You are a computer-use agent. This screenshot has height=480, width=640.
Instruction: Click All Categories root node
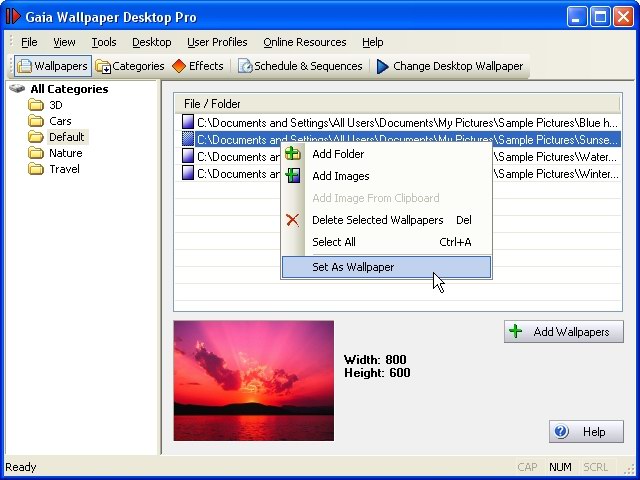(59, 89)
